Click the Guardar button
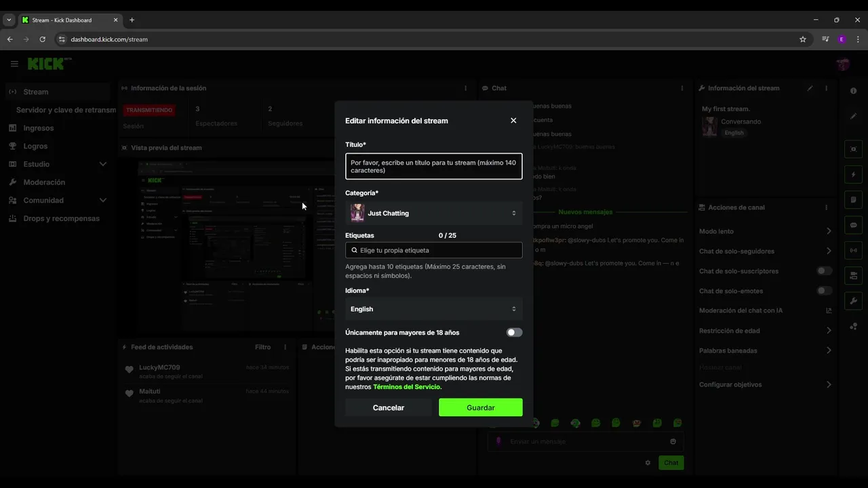868x488 pixels. [481, 407]
